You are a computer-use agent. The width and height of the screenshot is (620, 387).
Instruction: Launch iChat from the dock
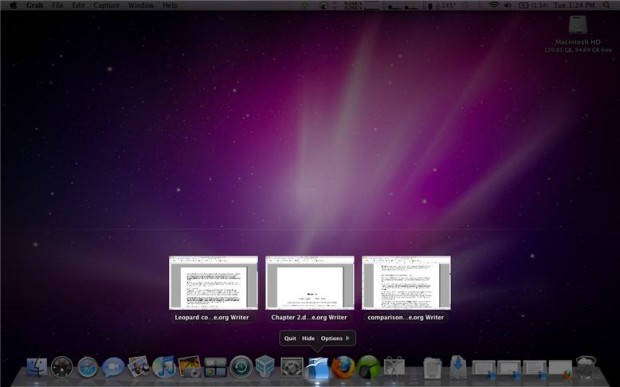(x=113, y=367)
